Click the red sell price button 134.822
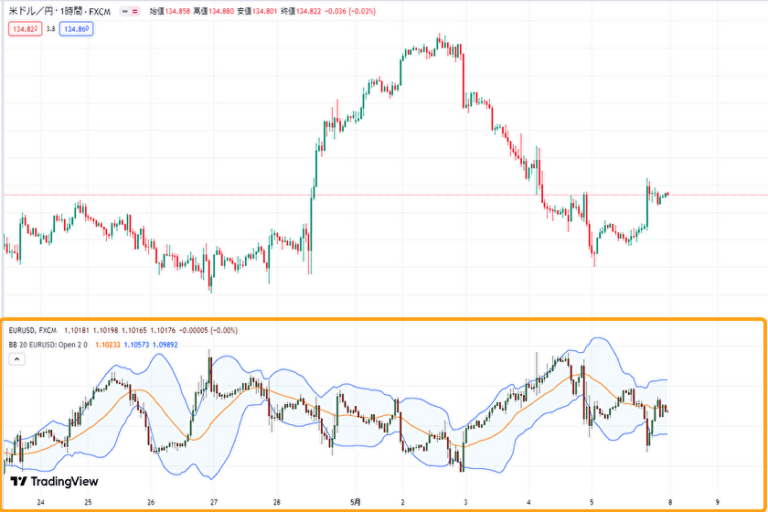Image resolution: width=768 pixels, height=512 pixels. [x=24, y=30]
